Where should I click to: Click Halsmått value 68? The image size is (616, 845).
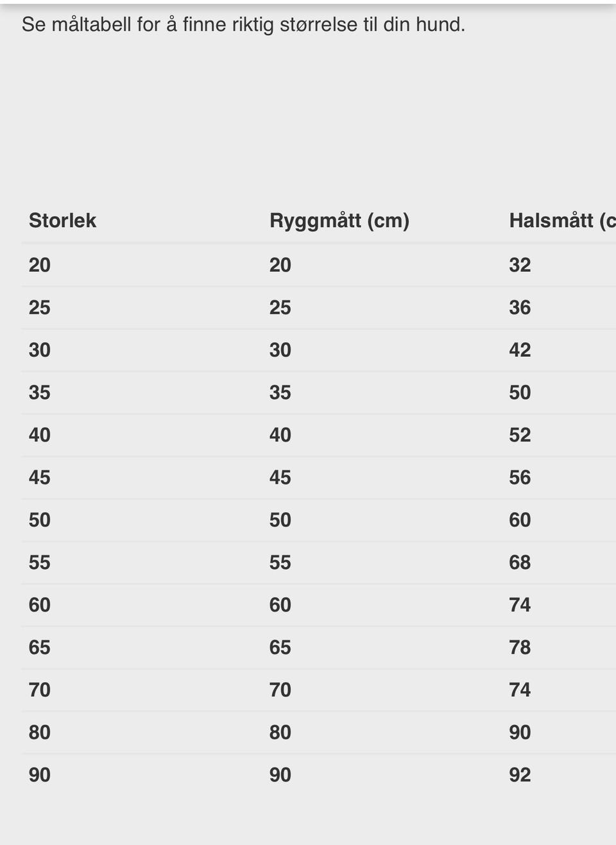pyautogui.click(x=520, y=563)
